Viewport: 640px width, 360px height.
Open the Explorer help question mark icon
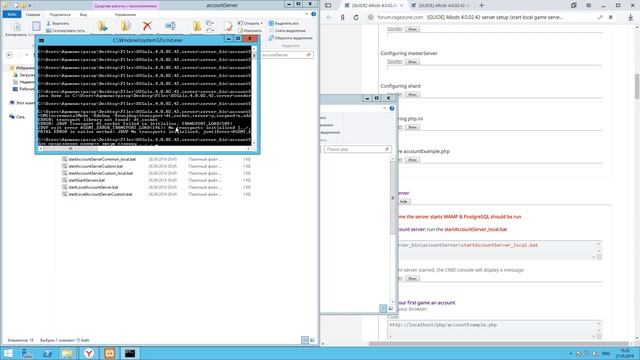pos(313,14)
